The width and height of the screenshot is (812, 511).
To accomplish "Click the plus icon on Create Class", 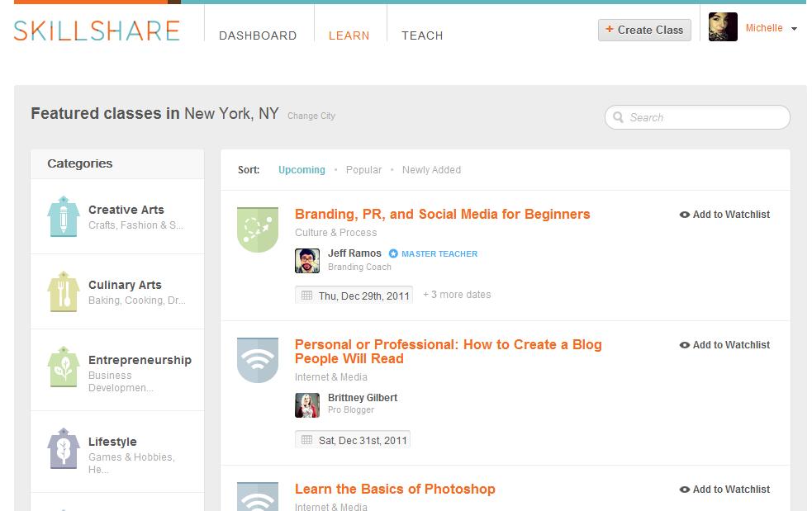I will pyautogui.click(x=610, y=29).
